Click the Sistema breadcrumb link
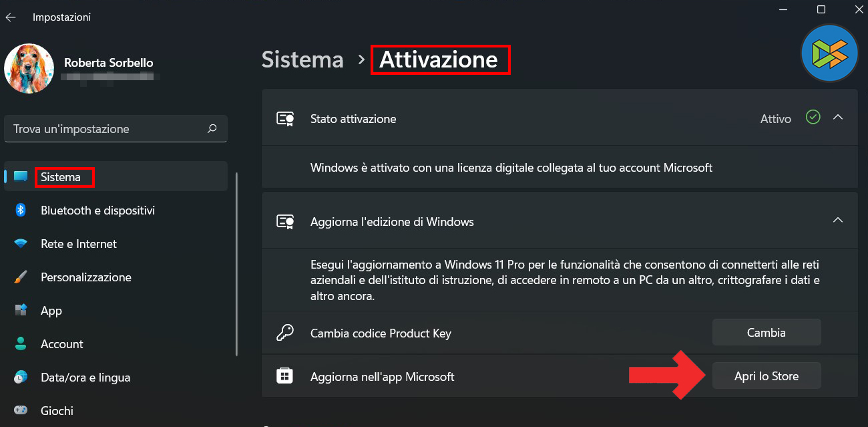 click(302, 59)
